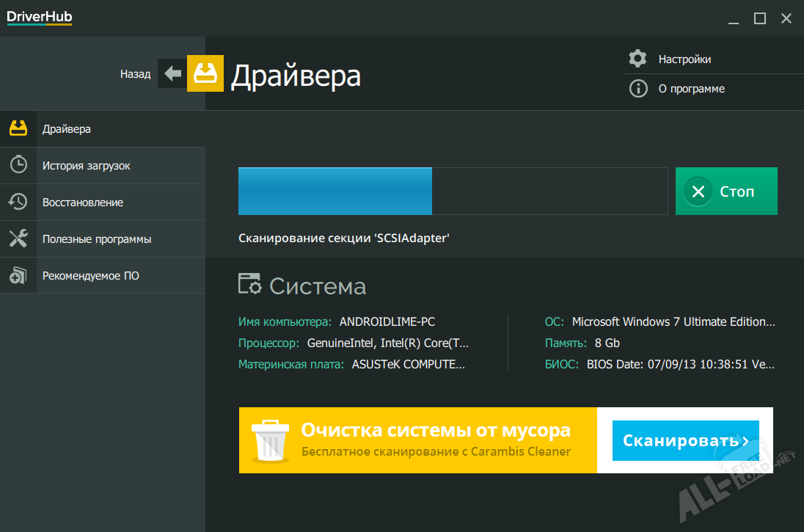Click the О программе info icon
804x532 pixels.
[x=638, y=89]
